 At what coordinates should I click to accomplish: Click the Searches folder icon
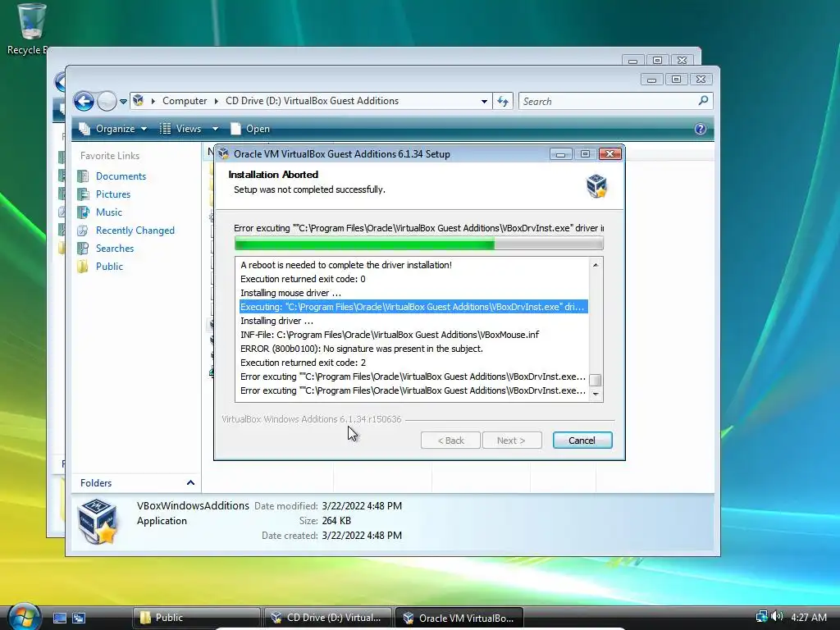coord(83,248)
